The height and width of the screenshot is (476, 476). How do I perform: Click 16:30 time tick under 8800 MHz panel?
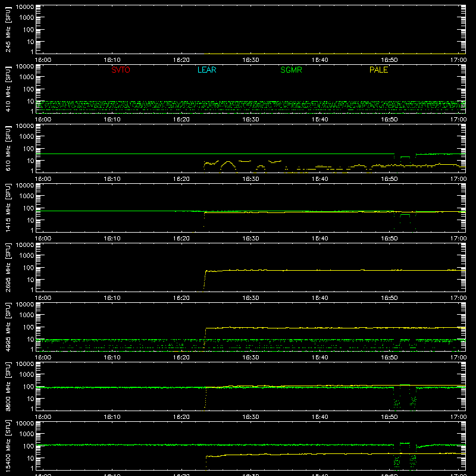pyautogui.click(x=250, y=417)
